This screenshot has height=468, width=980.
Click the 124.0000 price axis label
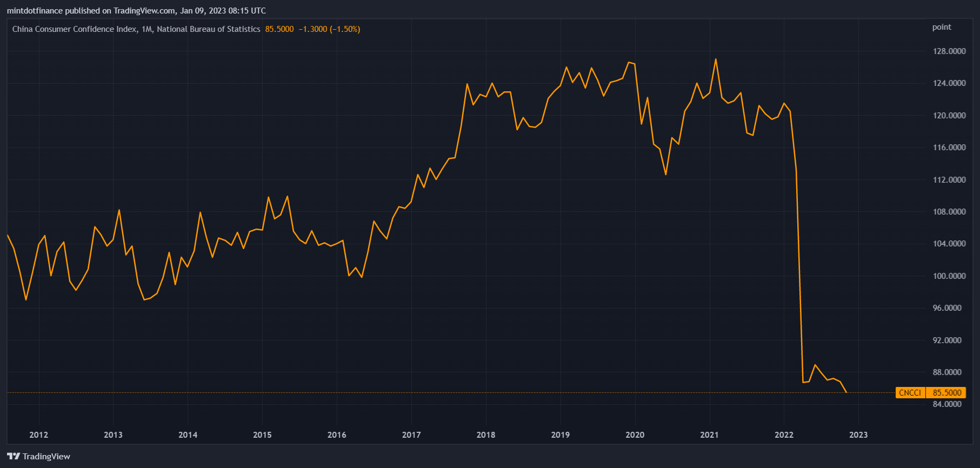(x=949, y=83)
